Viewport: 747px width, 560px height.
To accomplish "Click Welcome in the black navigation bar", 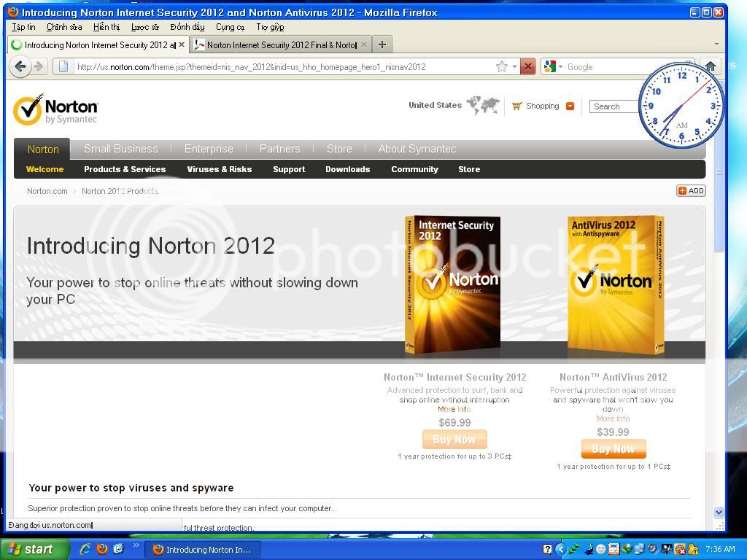I will click(x=44, y=169).
